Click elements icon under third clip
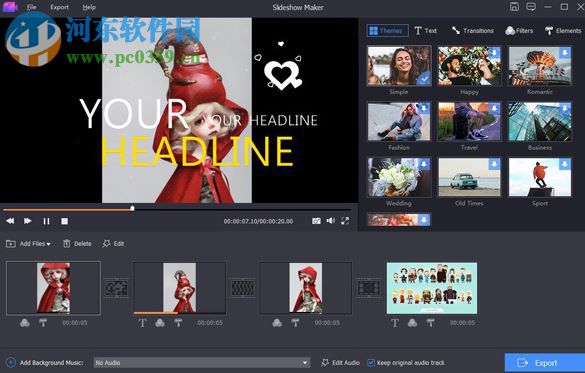The image size is (585, 373). tap(295, 323)
